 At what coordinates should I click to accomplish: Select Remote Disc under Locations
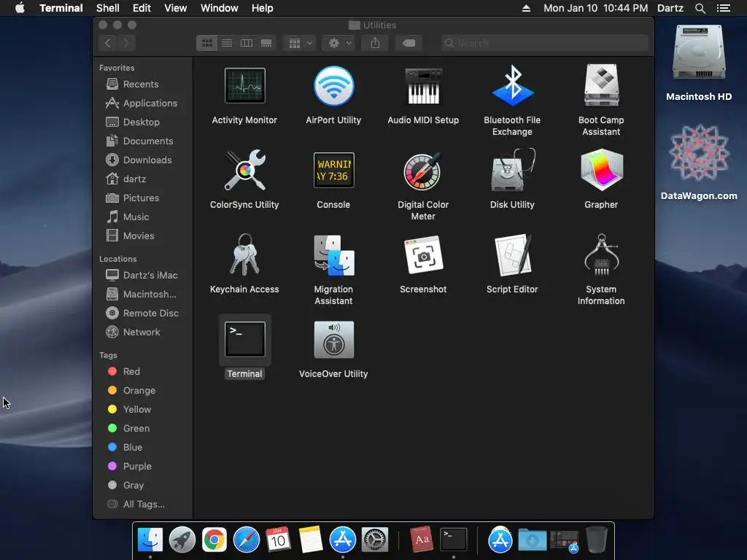(x=142, y=313)
